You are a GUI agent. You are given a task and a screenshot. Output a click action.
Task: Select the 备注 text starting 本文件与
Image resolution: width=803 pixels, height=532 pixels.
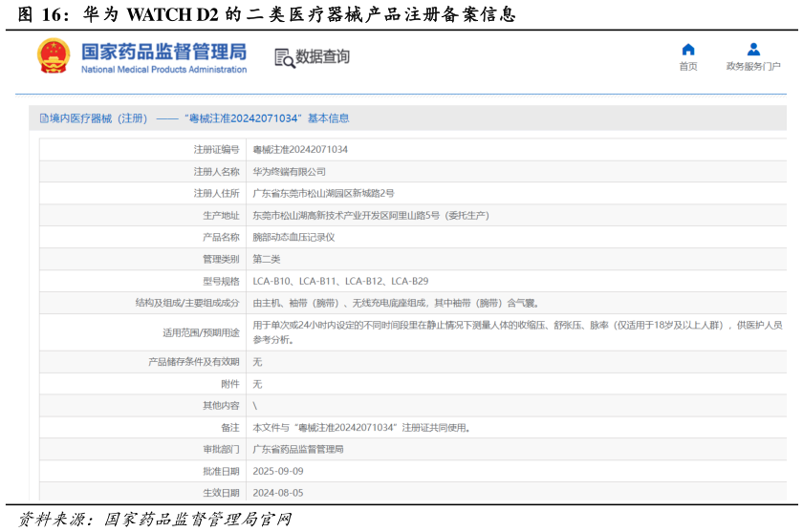pos(361,428)
